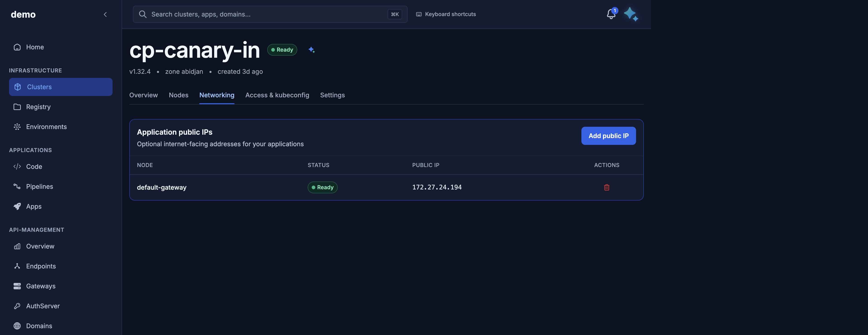The image size is (868, 335).
Task: Open the Code section
Action: (x=61, y=167)
